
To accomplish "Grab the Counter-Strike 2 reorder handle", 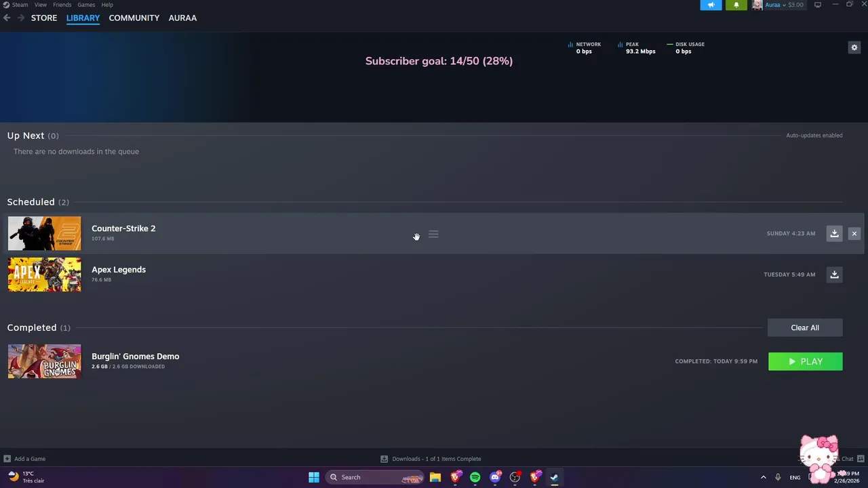I will pyautogui.click(x=433, y=235).
